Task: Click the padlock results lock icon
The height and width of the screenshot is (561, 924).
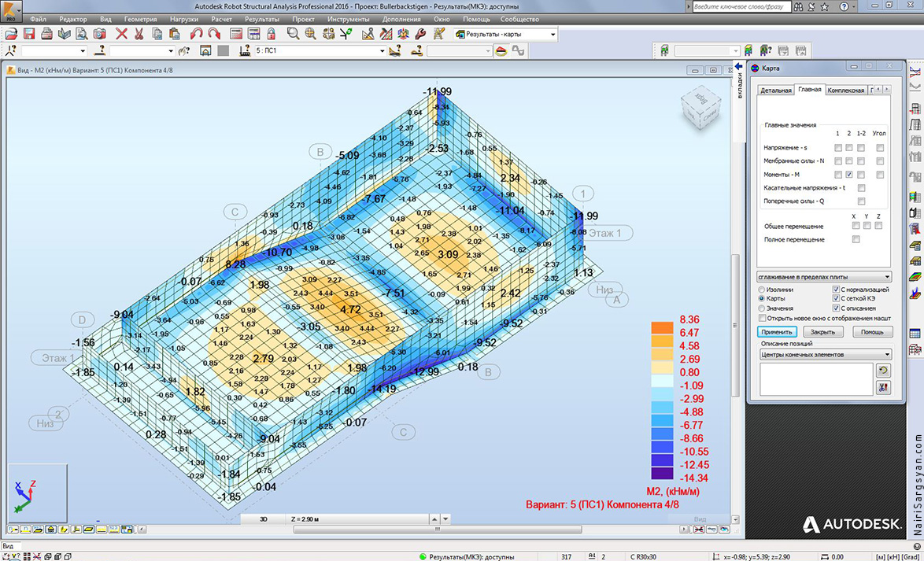Action: [271, 34]
